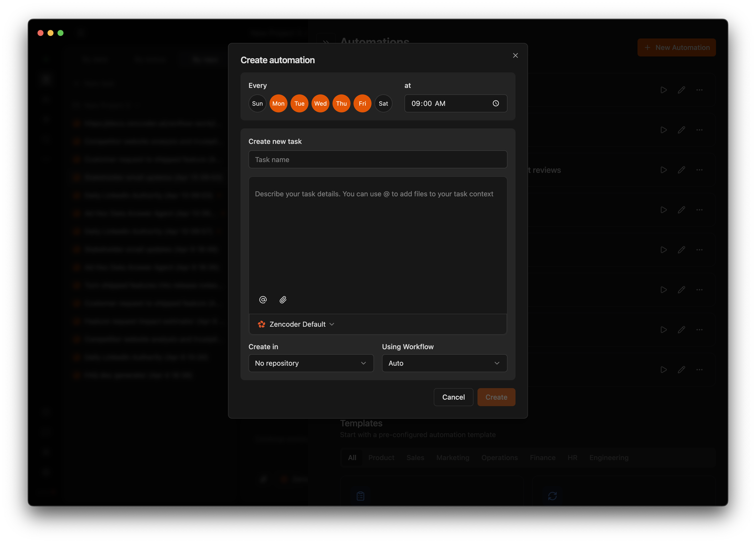The width and height of the screenshot is (756, 543).
Task: Click the pencil edit icon on the top automation
Action: click(681, 90)
